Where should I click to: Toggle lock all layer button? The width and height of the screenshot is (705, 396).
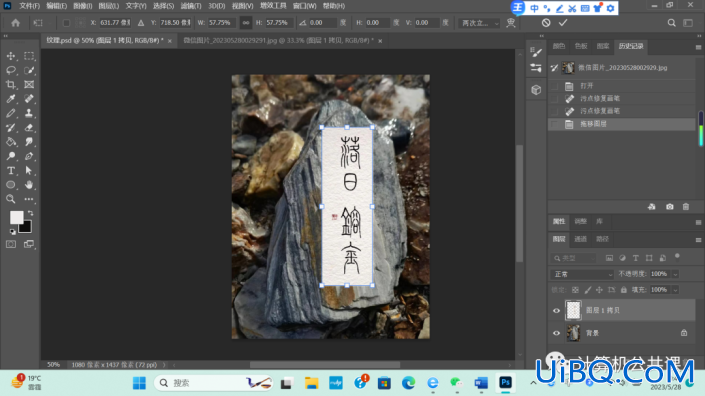(x=624, y=290)
